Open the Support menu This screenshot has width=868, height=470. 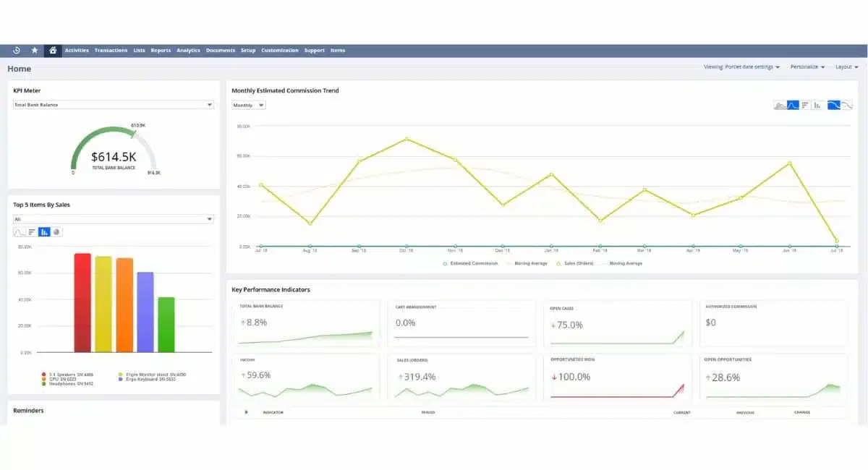coord(315,51)
